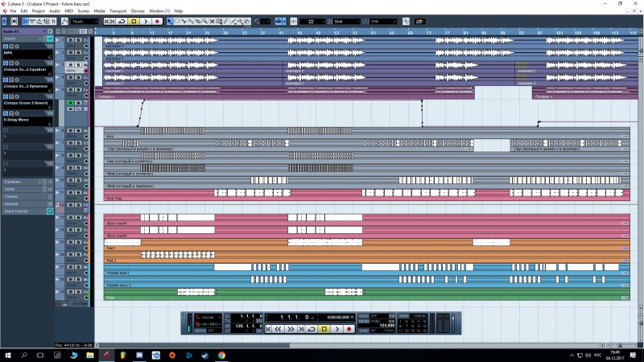644x362 pixels.
Task: Click the toolbar Record button
Action: point(157,22)
